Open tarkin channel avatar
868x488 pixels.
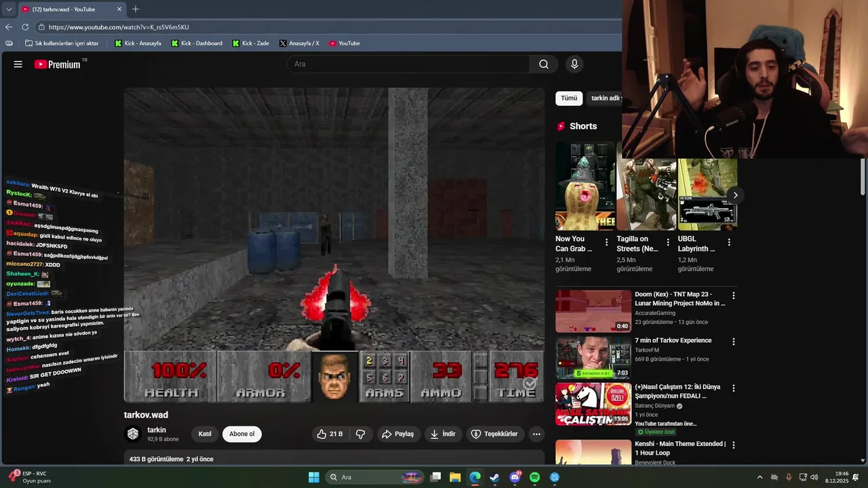click(133, 434)
